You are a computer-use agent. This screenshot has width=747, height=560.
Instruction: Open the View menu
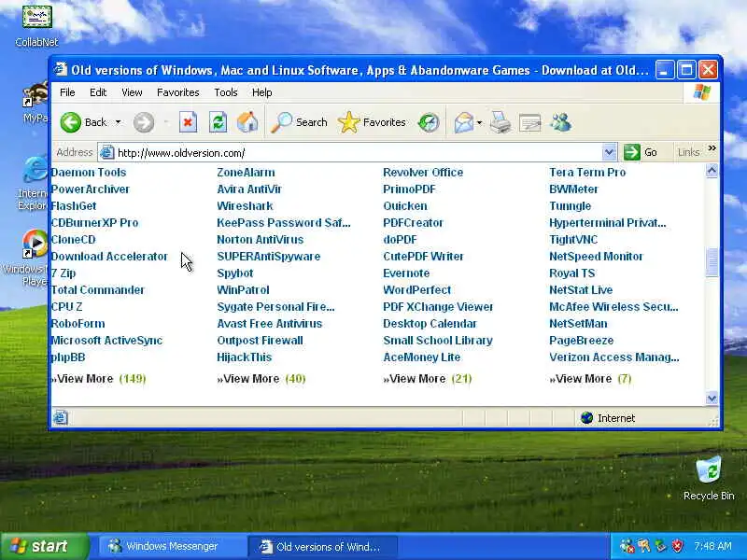coord(132,92)
